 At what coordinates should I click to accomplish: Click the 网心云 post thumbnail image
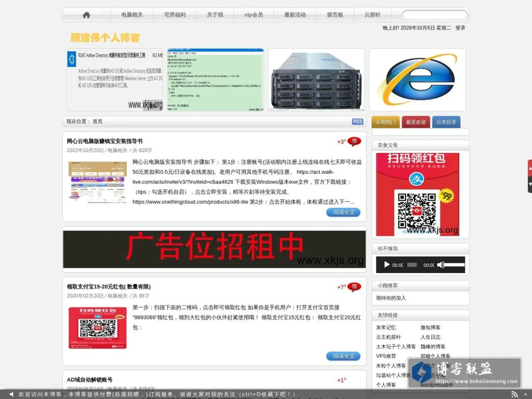point(98,182)
